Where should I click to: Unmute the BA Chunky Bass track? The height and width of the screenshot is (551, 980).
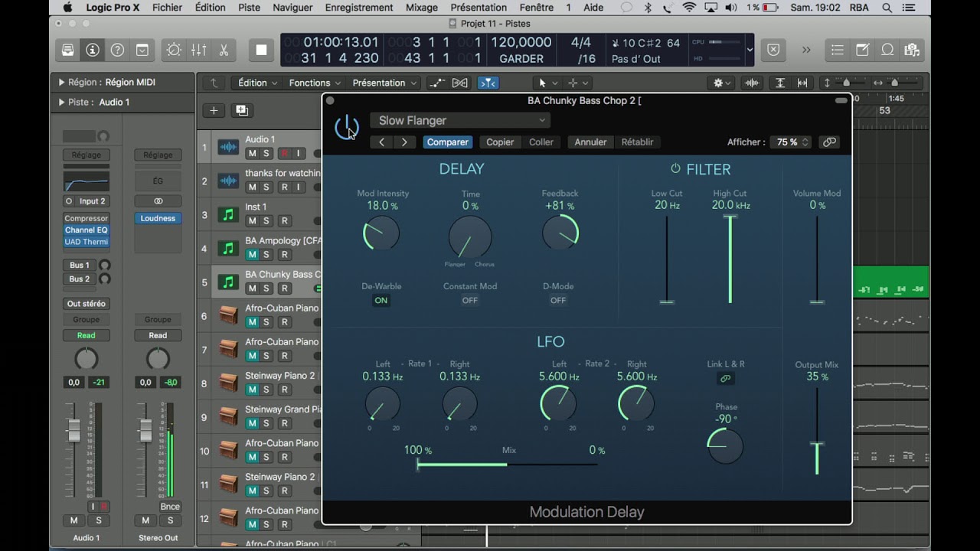coord(252,288)
